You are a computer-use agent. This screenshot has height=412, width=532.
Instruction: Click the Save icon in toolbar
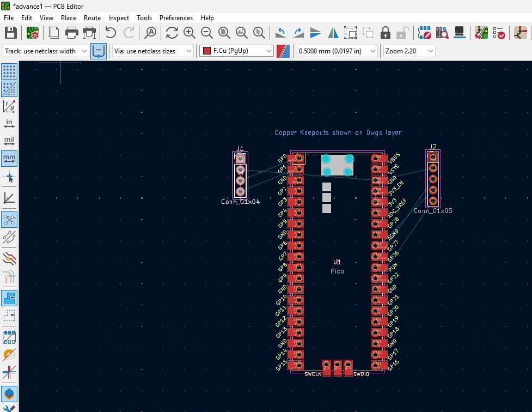[x=10, y=33]
